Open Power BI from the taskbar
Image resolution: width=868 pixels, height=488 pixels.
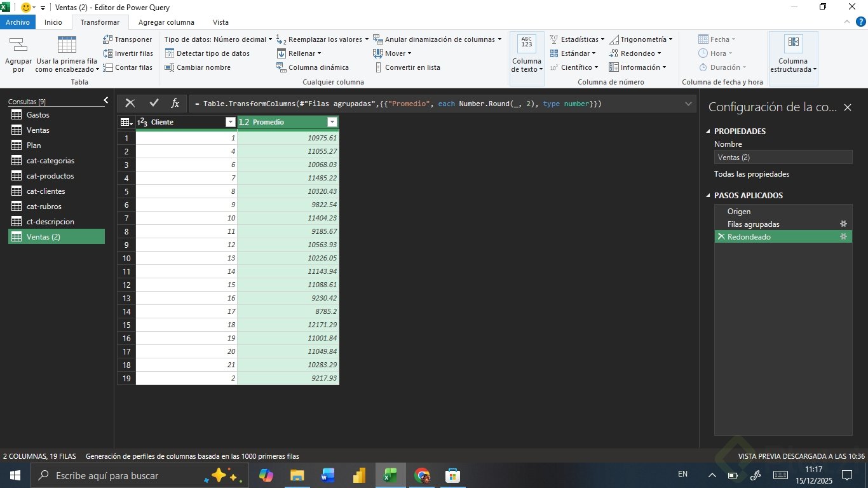click(x=359, y=475)
